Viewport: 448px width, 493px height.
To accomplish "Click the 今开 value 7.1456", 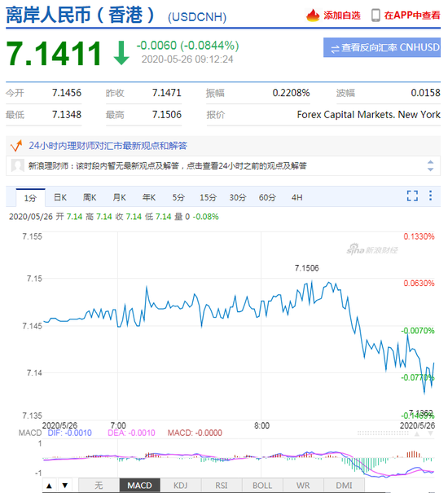I will pyautogui.click(x=66, y=93).
